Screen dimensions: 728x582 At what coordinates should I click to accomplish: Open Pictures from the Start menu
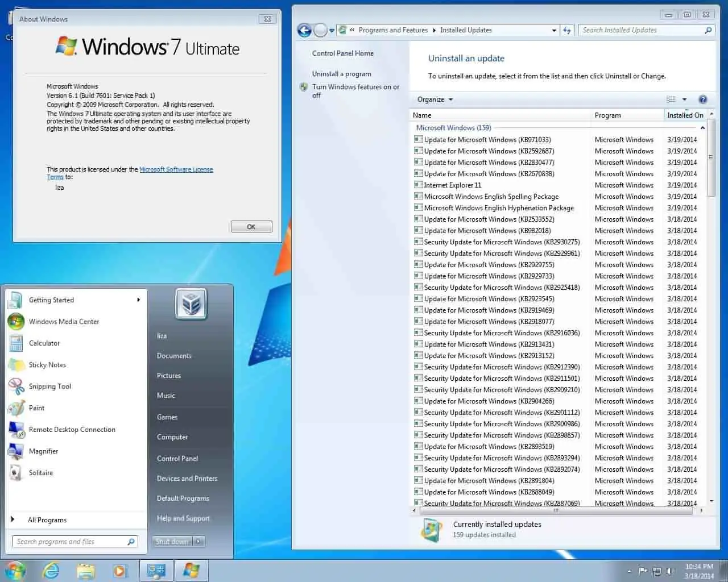pos(169,376)
